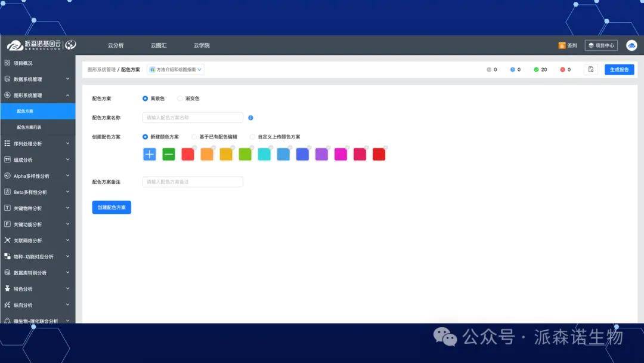Click the magenta color swatch
Screen dimensions: 644x363
tap(340, 154)
